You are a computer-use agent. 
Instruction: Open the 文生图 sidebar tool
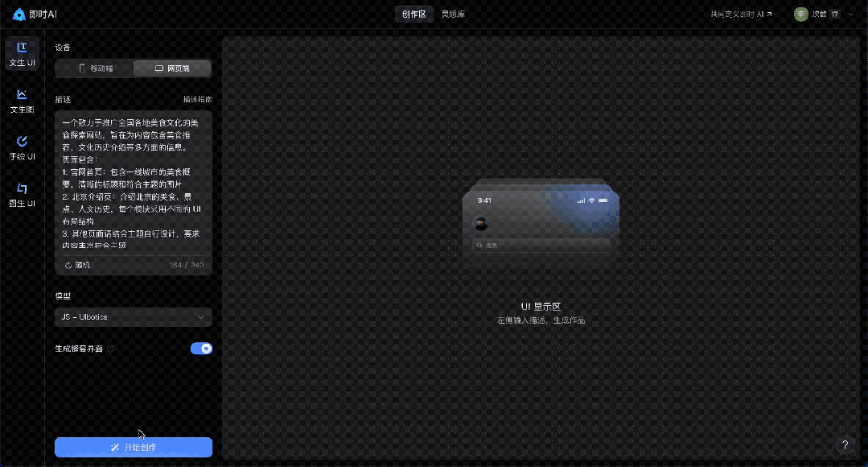pos(22,100)
